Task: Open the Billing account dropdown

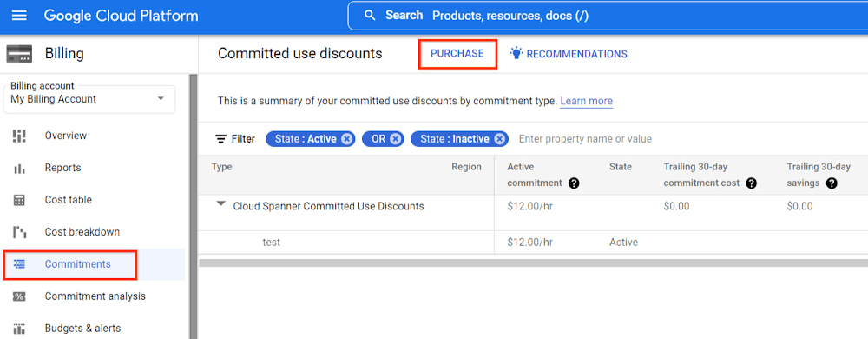Action: point(89,98)
